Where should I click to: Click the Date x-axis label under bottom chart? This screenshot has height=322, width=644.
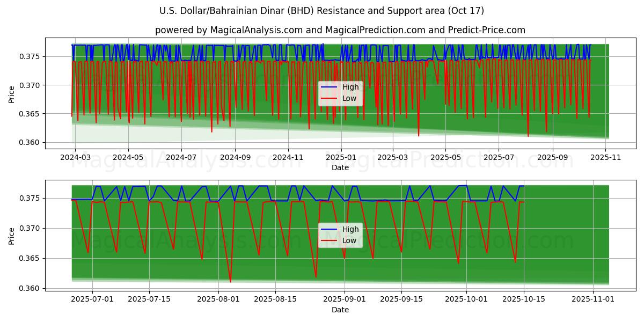pyautogui.click(x=340, y=310)
